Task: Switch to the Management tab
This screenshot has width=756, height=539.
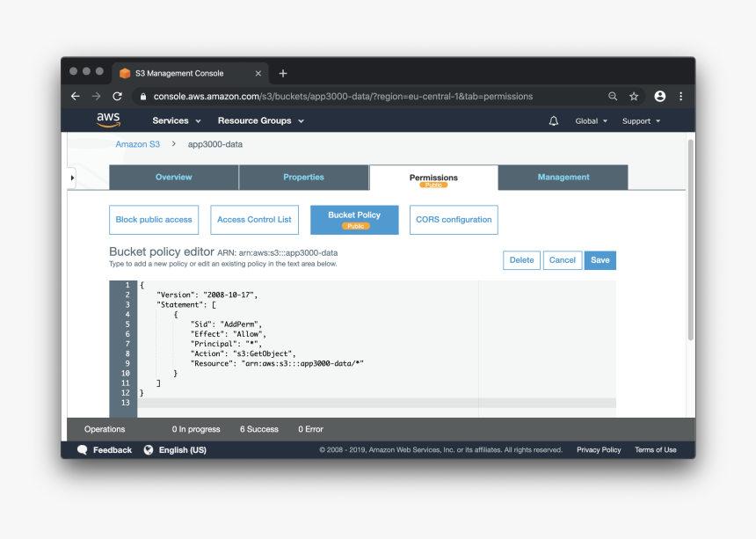Action: (563, 178)
